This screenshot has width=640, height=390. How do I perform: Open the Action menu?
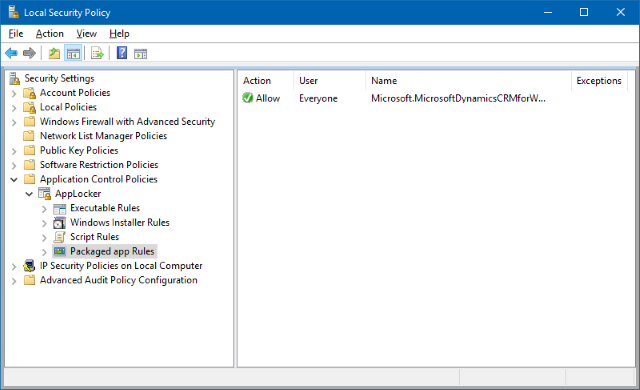coord(50,33)
